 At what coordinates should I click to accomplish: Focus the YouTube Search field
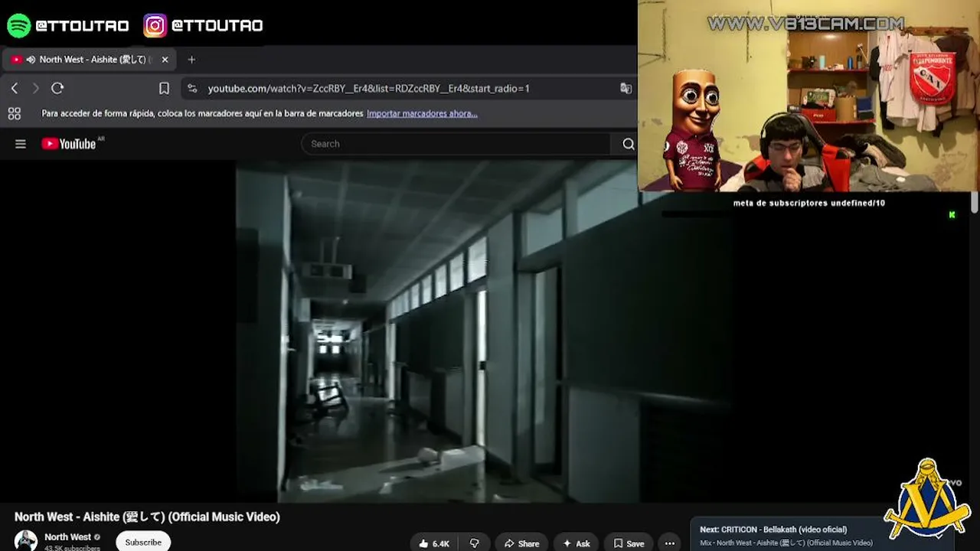[456, 144]
